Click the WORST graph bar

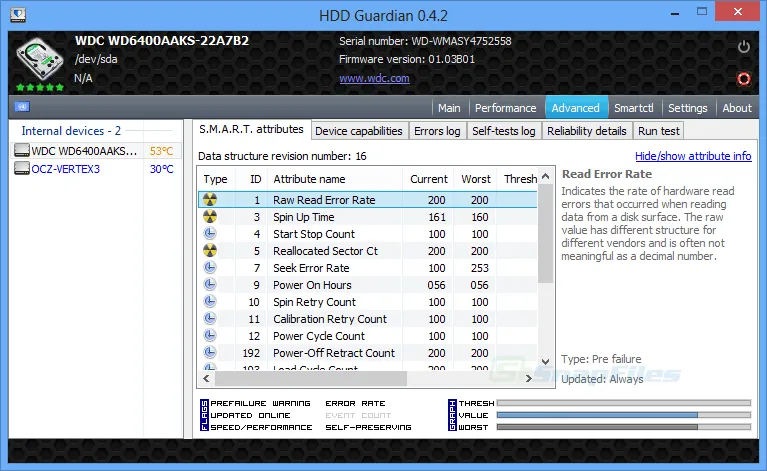coord(624,427)
